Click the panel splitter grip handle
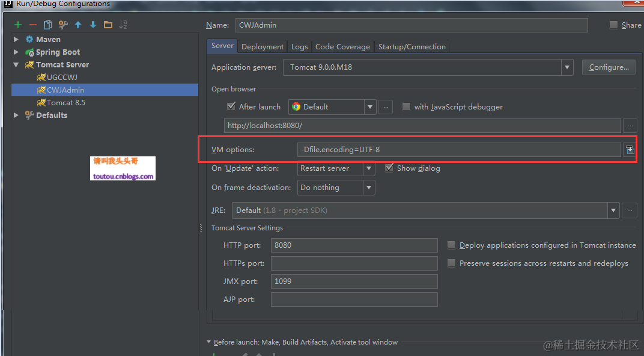This screenshot has width=644, height=356. pos(201,228)
